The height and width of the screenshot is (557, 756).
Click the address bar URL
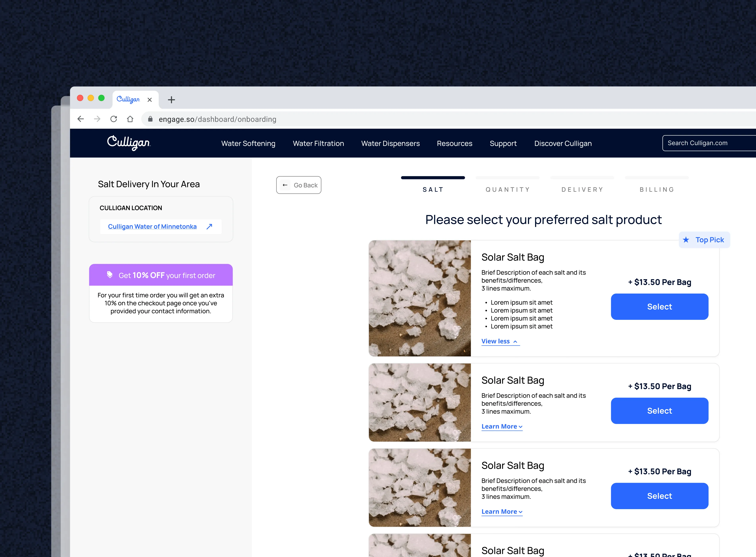[218, 119]
